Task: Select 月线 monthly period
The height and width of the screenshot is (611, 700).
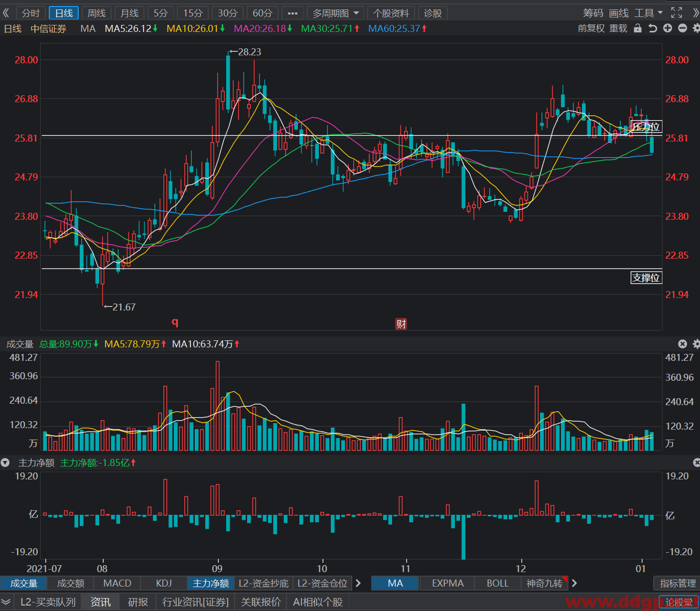Action: 130,13
